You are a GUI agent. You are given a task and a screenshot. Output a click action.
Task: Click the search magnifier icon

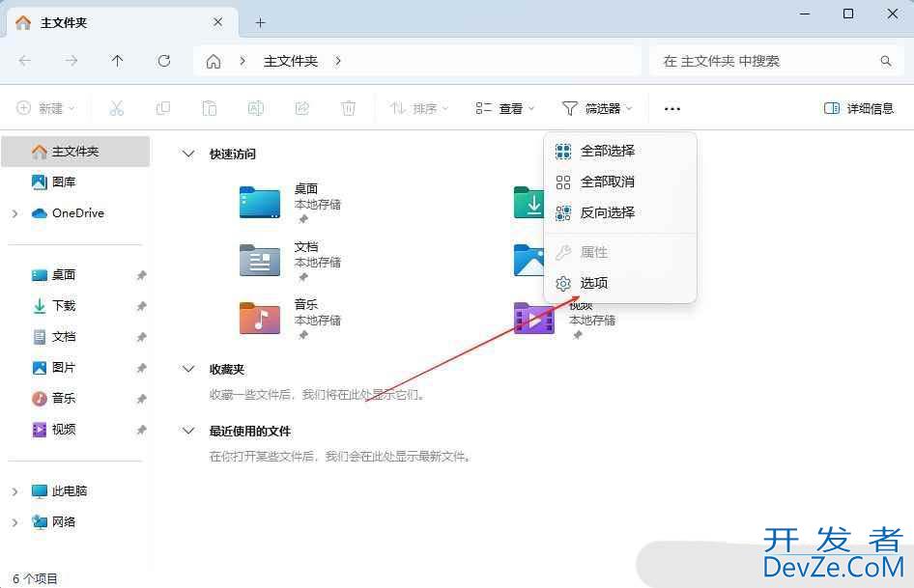point(885,61)
